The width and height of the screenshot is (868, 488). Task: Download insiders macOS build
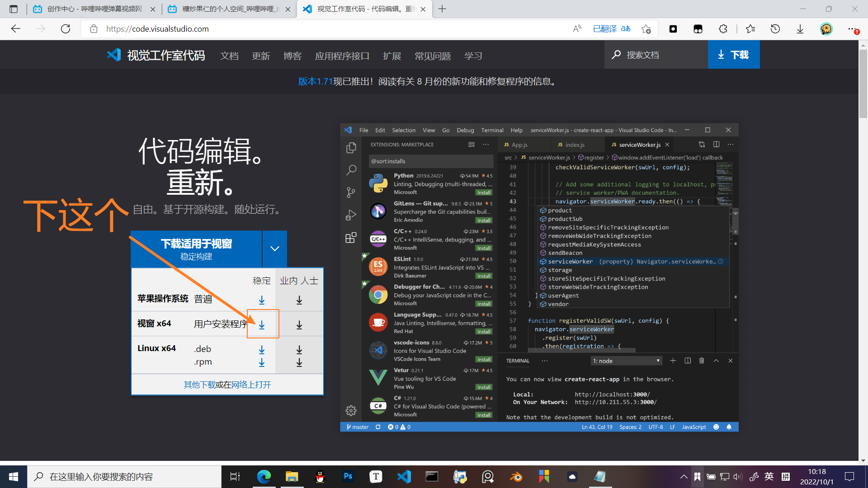(x=299, y=300)
